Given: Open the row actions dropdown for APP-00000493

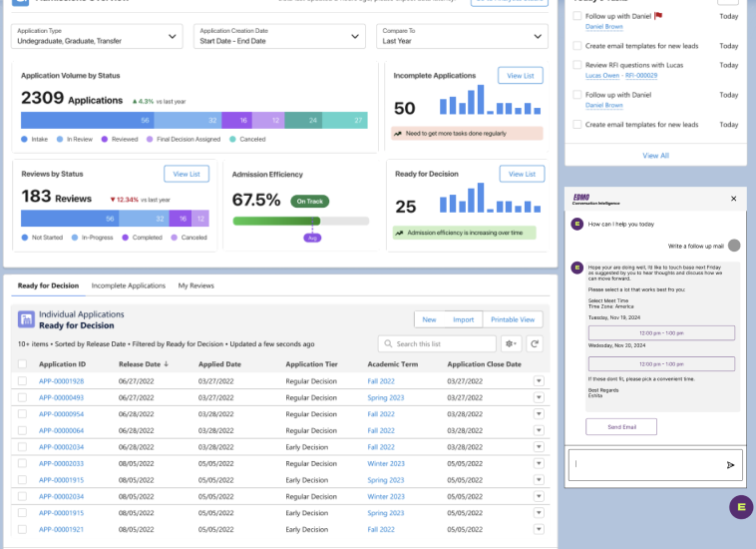Looking at the screenshot, I should point(539,397).
